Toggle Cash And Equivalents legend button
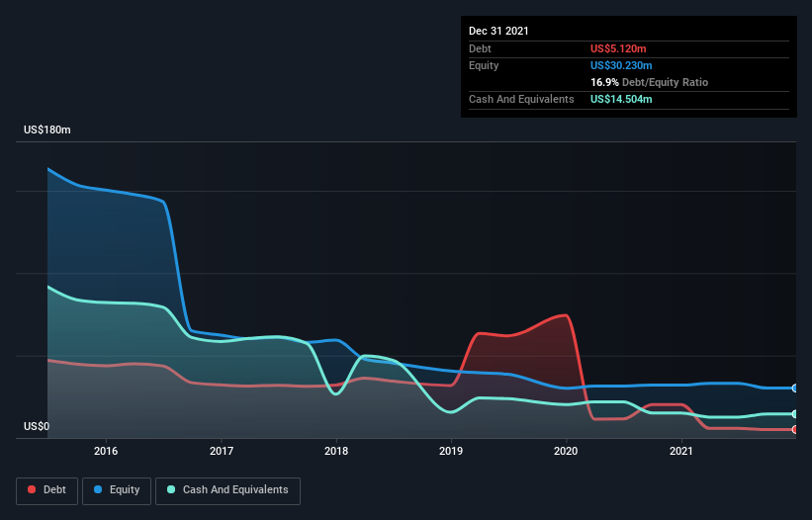This screenshot has width=812, height=520. click(x=227, y=490)
